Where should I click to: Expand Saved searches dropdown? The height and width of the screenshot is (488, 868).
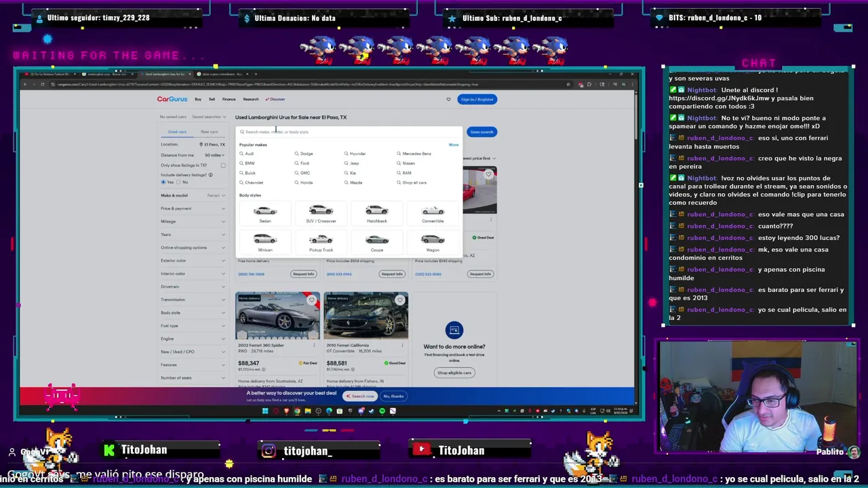pos(208,117)
